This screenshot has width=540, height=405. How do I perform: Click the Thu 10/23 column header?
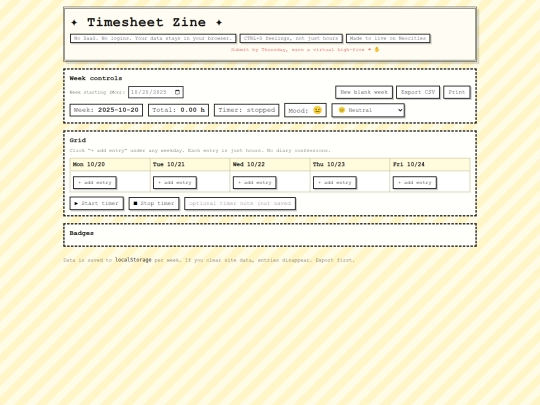point(350,164)
